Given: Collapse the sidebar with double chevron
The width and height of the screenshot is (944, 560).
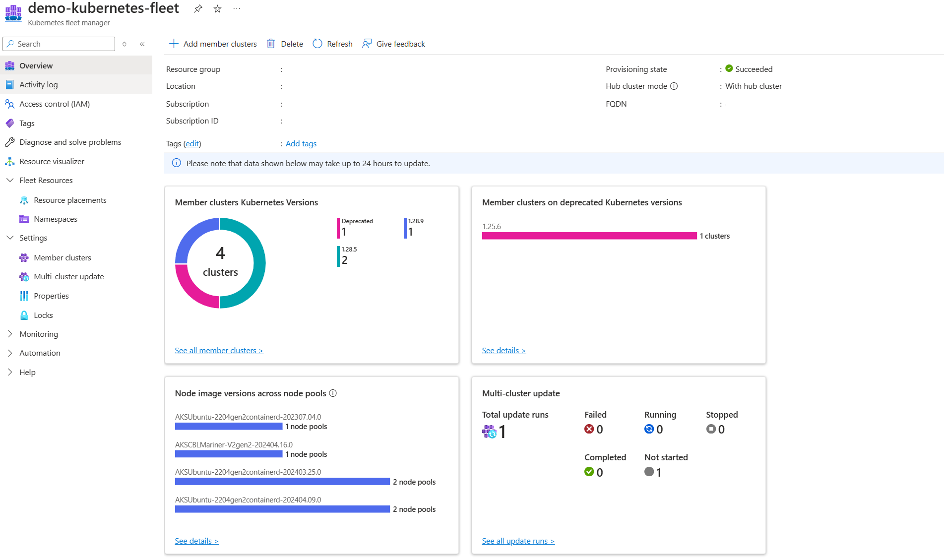Looking at the screenshot, I should click(142, 44).
